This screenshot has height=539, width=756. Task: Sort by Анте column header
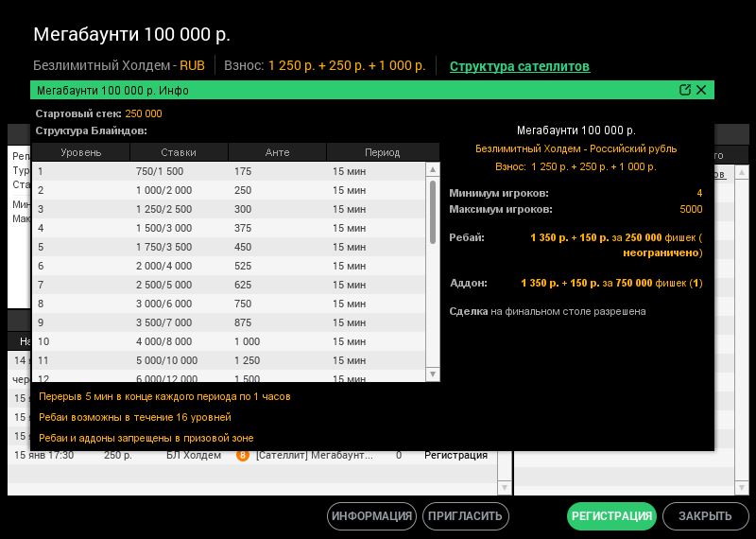(x=277, y=152)
